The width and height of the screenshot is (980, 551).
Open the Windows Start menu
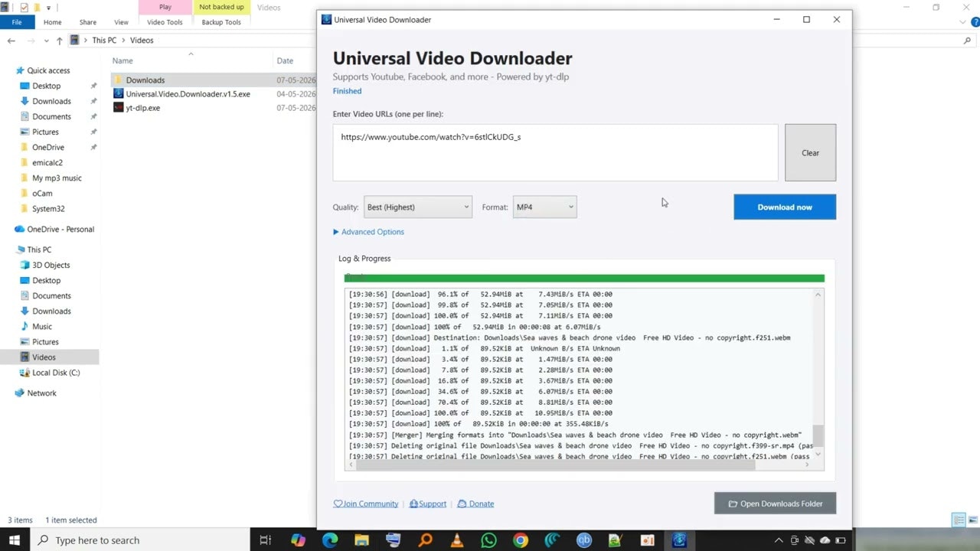click(15, 540)
